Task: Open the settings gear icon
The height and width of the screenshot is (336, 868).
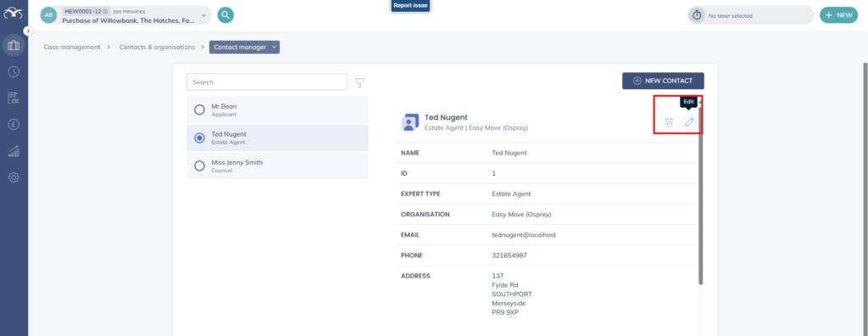Action: [x=14, y=177]
